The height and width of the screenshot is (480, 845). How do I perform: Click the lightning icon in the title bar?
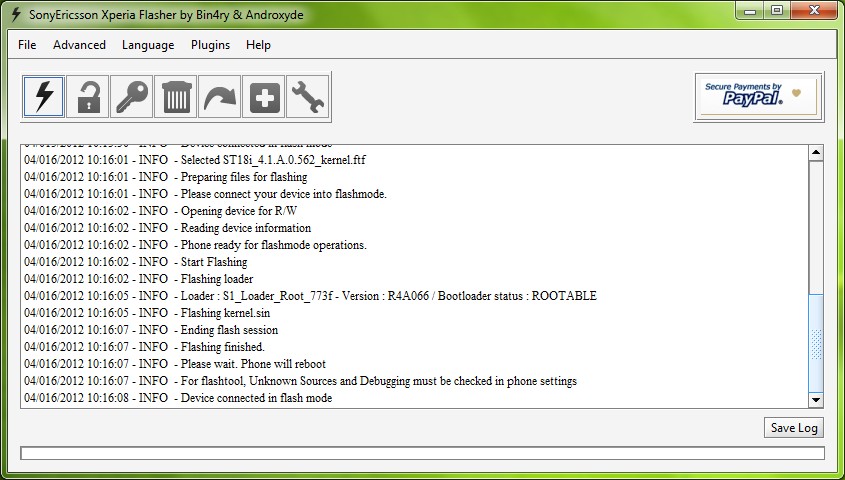coord(16,15)
